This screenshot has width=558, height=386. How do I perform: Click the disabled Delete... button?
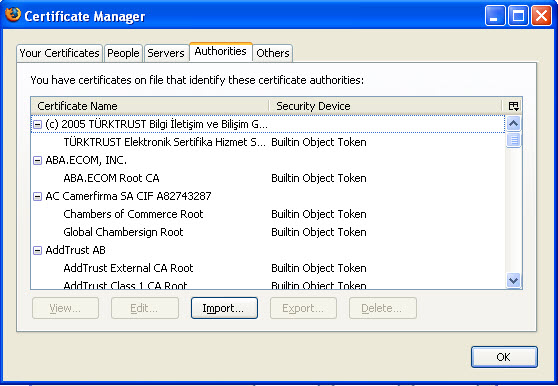[x=383, y=308]
